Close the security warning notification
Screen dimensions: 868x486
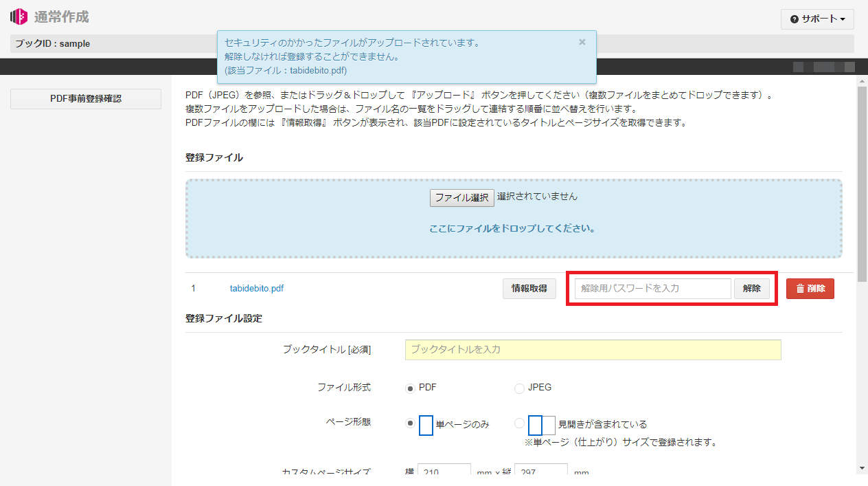tap(582, 42)
